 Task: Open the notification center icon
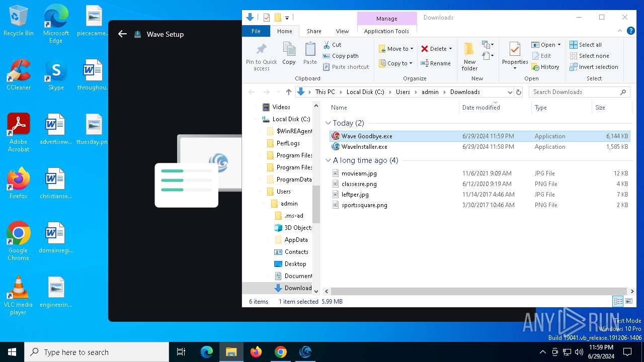pyautogui.click(x=627, y=352)
